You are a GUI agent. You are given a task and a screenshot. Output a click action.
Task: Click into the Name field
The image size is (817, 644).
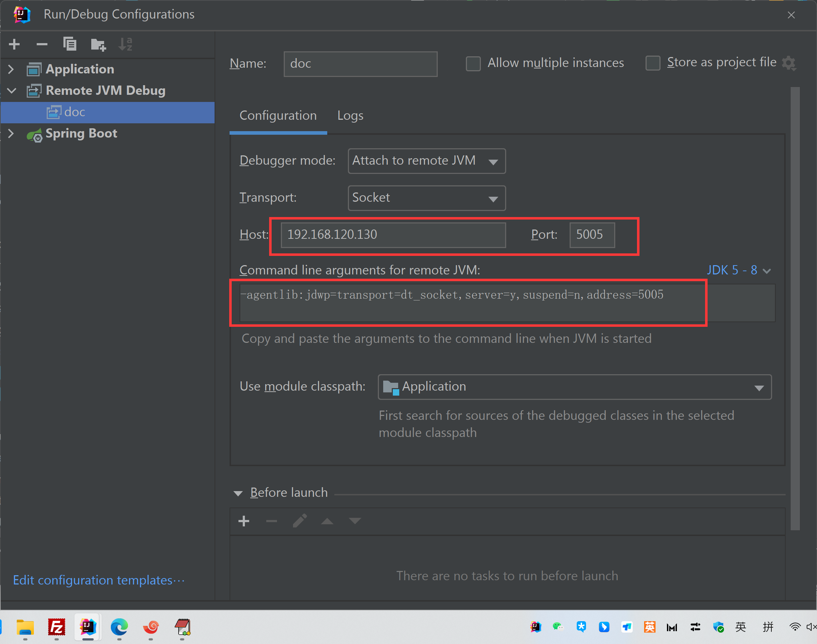point(360,64)
